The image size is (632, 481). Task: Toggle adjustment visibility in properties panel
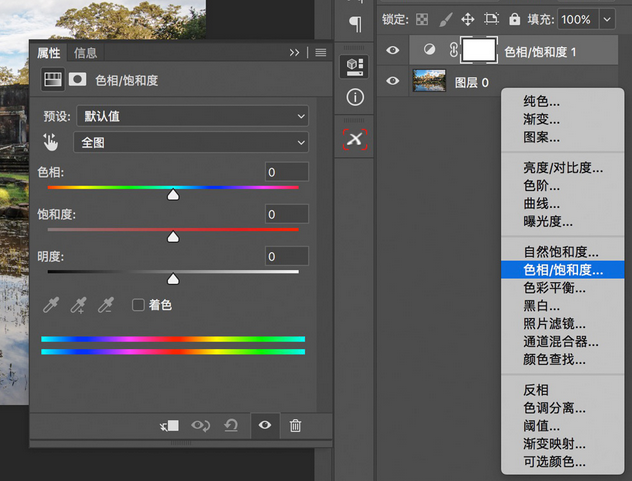coord(264,425)
